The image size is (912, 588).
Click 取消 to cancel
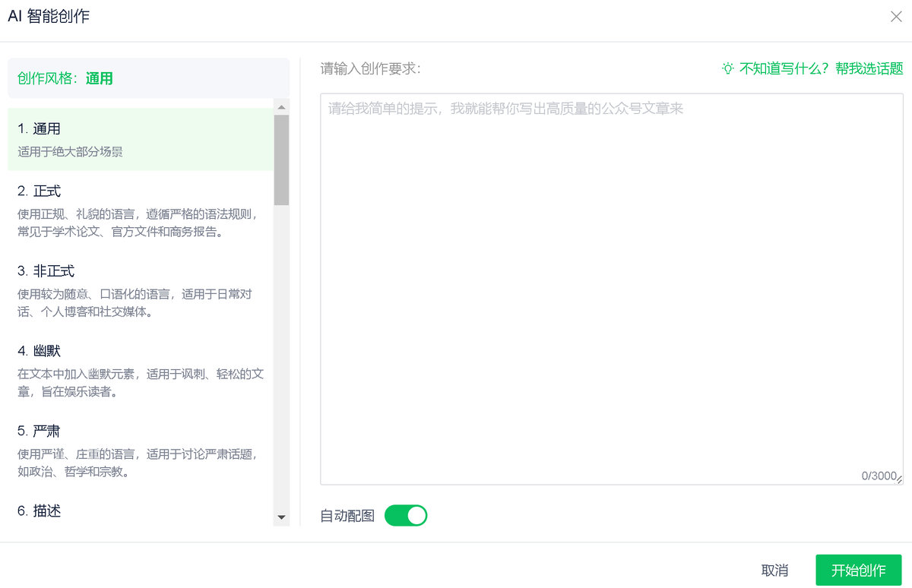[x=774, y=571]
